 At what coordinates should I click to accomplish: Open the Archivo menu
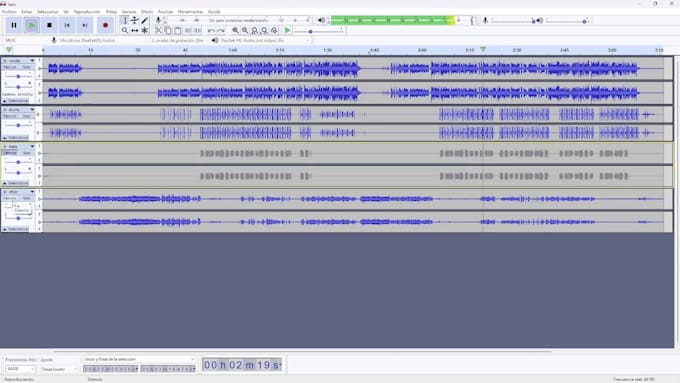(x=9, y=12)
